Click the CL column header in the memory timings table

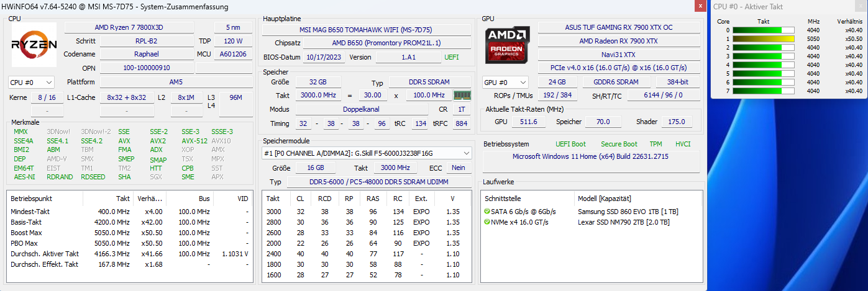(301, 199)
